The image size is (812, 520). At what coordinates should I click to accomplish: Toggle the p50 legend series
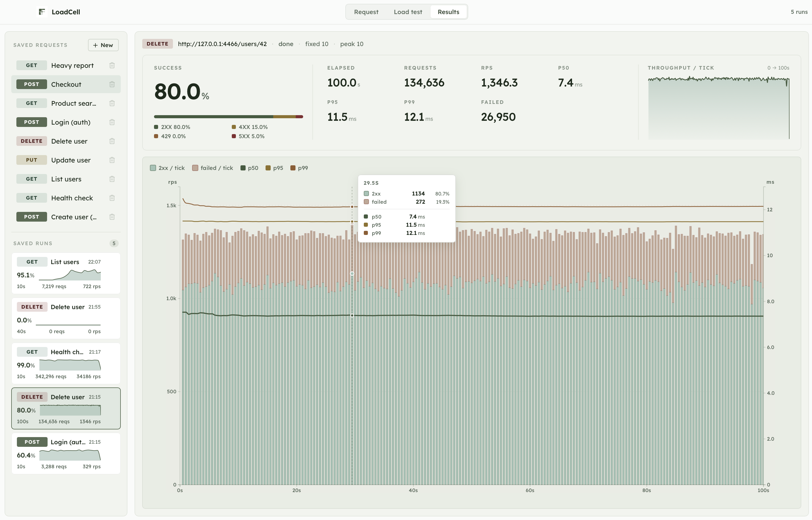click(249, 168)
